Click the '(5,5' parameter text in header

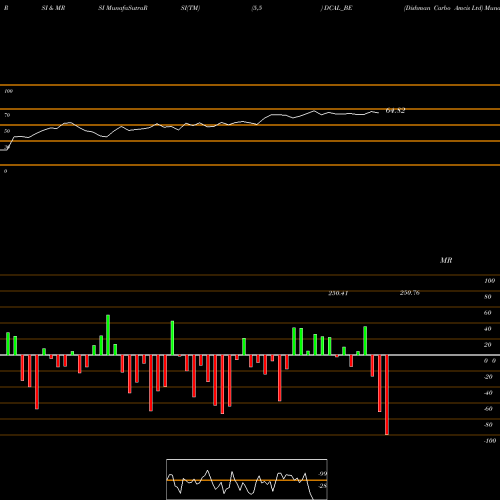coord(257,8)
